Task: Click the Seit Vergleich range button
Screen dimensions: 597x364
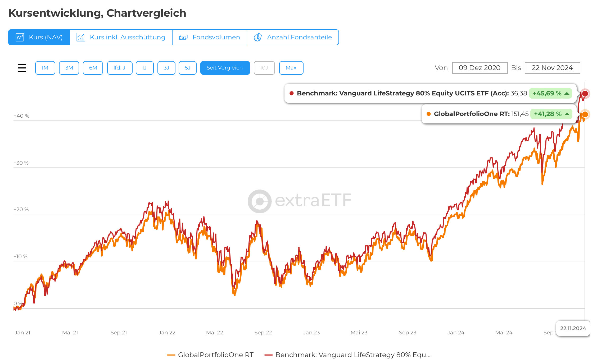Action: coord(225,68)
